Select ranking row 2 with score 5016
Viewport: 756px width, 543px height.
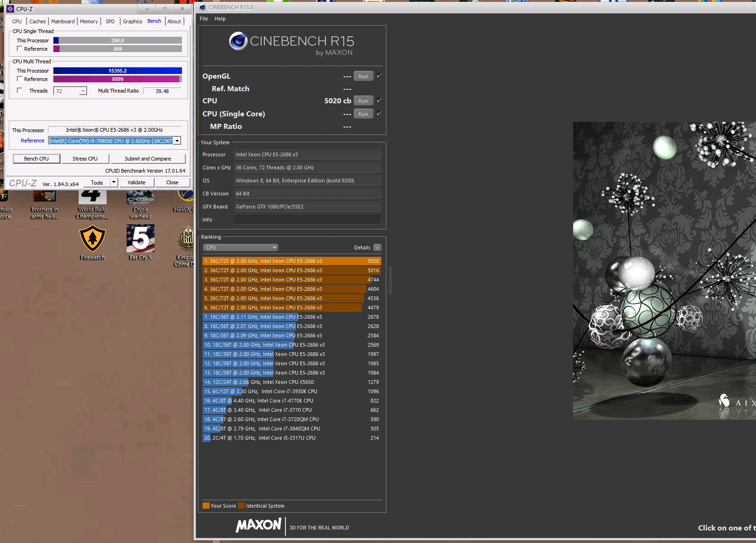pyautogui.click(x=292, y=270)
